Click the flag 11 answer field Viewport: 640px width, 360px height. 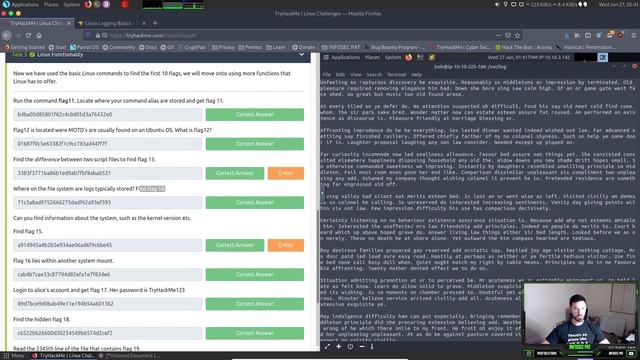point(107,115)
